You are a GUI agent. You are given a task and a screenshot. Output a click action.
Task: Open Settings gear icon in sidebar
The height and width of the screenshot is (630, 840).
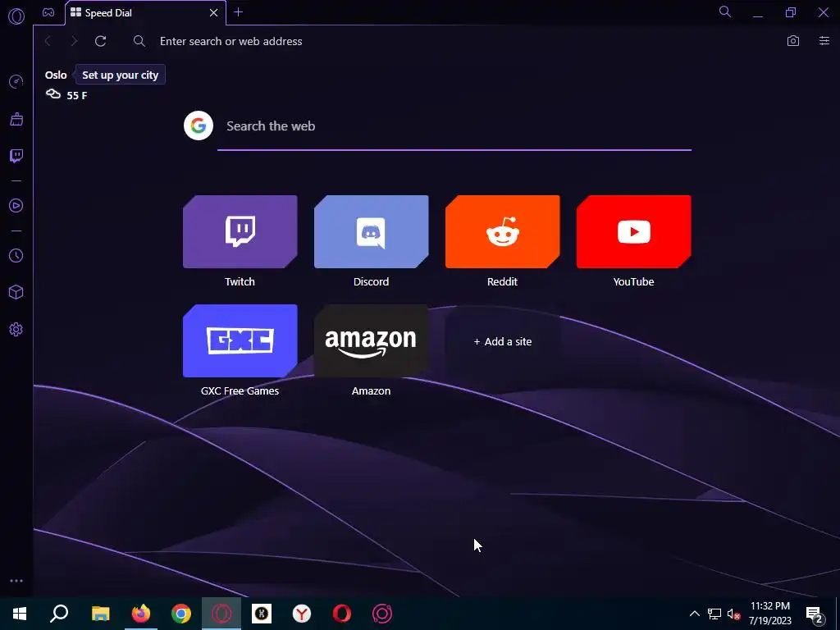(x=16, y=330)
